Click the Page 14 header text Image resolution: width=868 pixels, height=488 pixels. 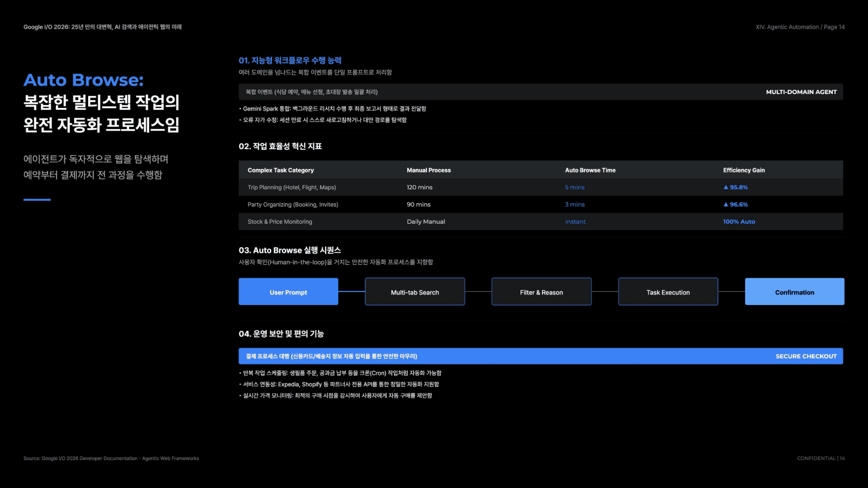tap(834, 27)
